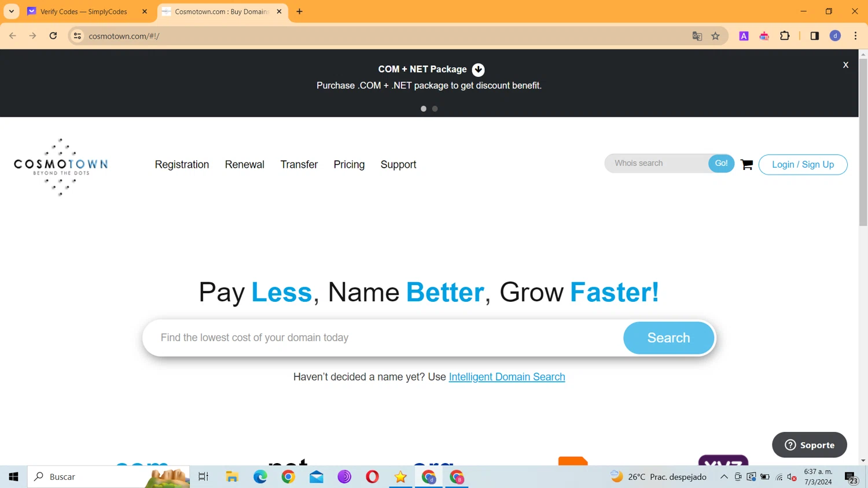Image resolution: width=868 pixels, height=488 pixels.
Task: Toggle the browser side panel
Action: pyautogui.click(x=814, y=36)
